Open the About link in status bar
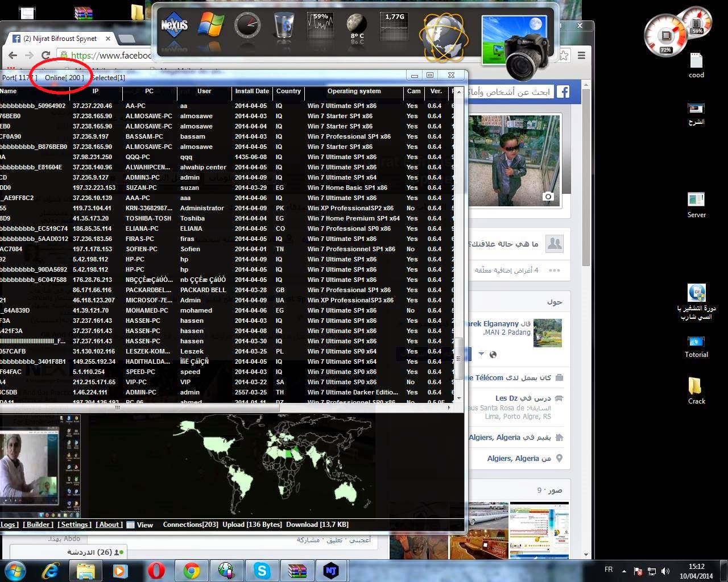Image resolution: width=728 pixels, height=582 pixels. tap(109, 525)
